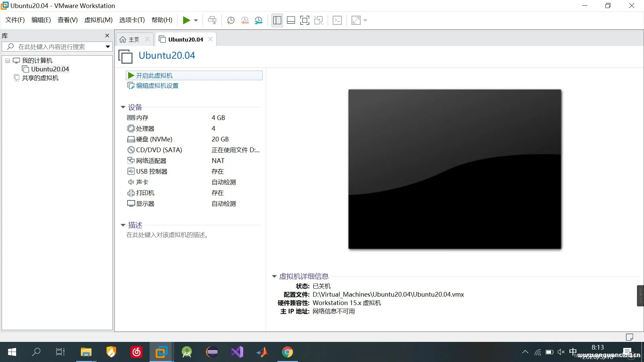The image size is (644, 362).
Task: Toggle the thumbnail bar visibility
Action: coord(291,20)
